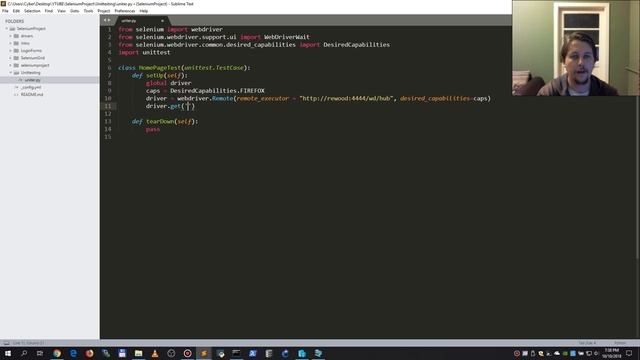Image resolution: width=640 pixels, height=360 pixels.
Task: Open the system clock and date
Action: tap(611, 353)
